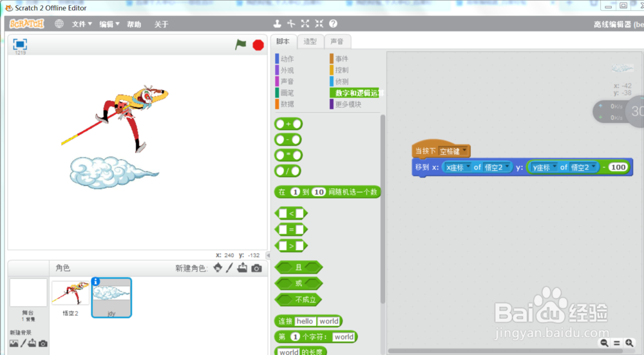The image size is (644, 355).
Task: Select the 悟空2 sprite thumbnail
Action: click(70, 298)
